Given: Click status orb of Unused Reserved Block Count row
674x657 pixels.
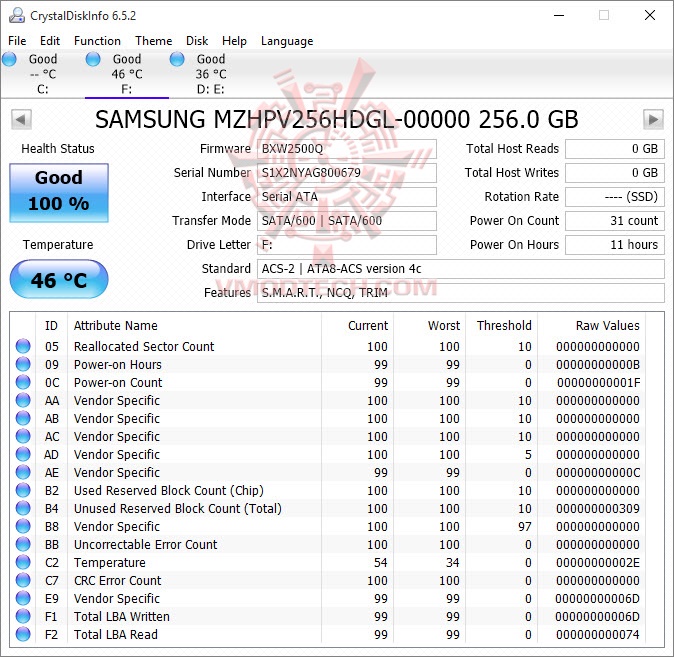Looking at the screenshot, I should (23, 509).
